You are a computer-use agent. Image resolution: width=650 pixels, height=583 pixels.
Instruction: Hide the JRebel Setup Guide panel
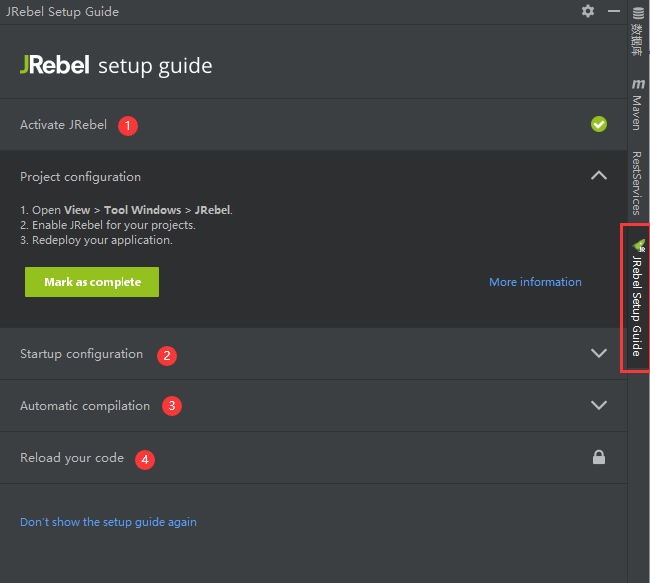tap(614, 11)
